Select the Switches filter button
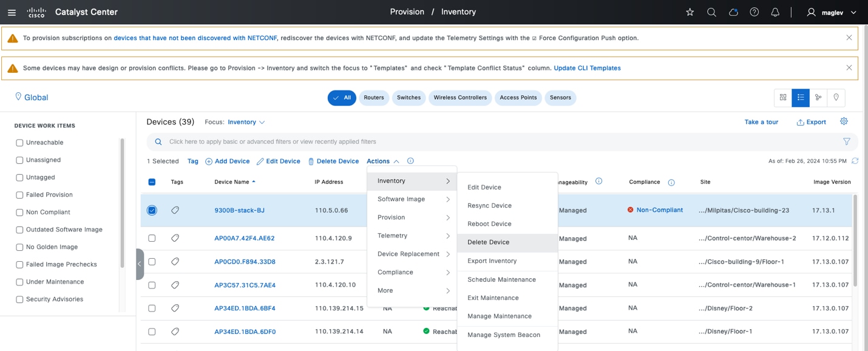868x351 pixels. [409, 98]
